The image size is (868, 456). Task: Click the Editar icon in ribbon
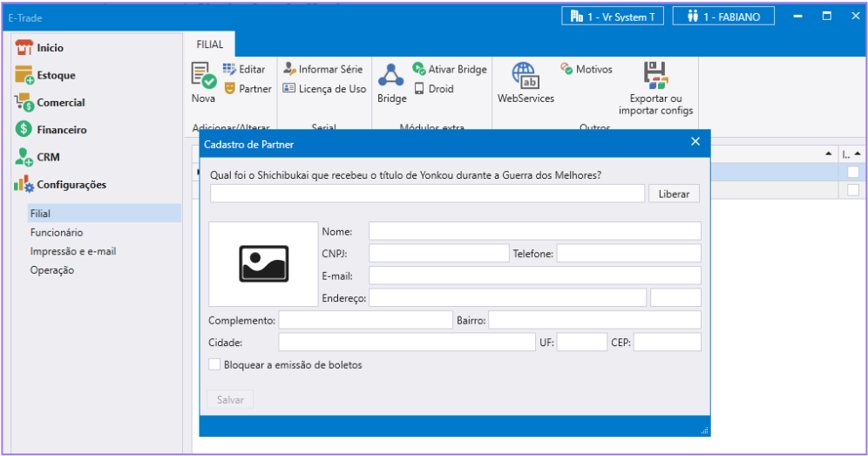[230, 70]
